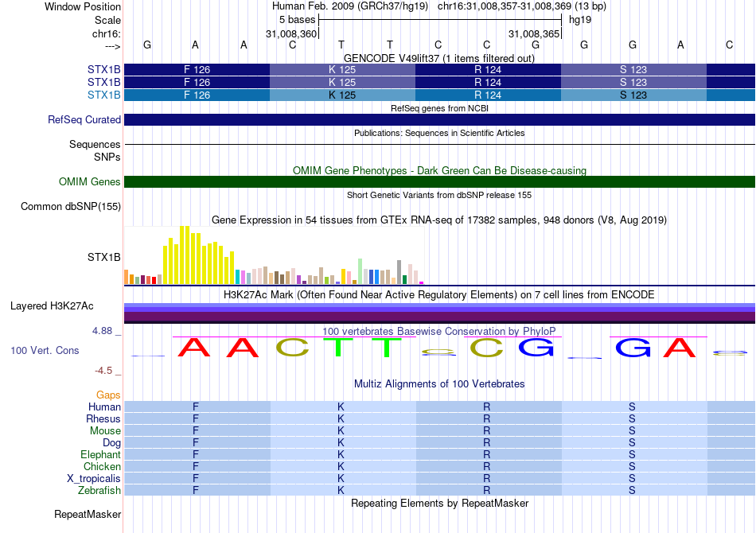
Task: Click K in the Mouse alignment row
Action: 341,431
